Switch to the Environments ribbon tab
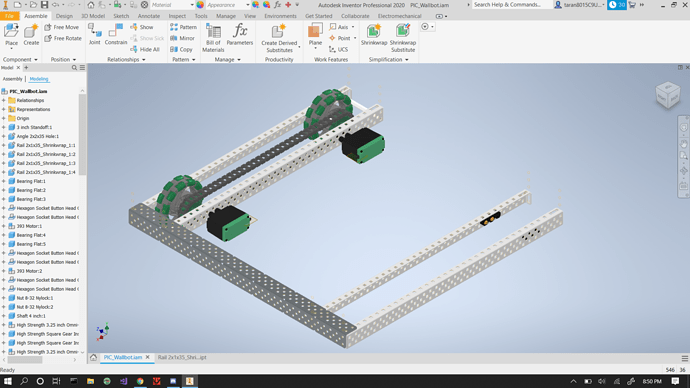 click(x=280, y=16)
